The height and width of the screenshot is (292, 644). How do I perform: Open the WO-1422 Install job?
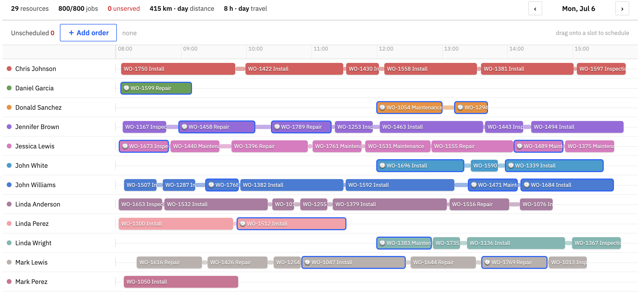coord(294,69)
